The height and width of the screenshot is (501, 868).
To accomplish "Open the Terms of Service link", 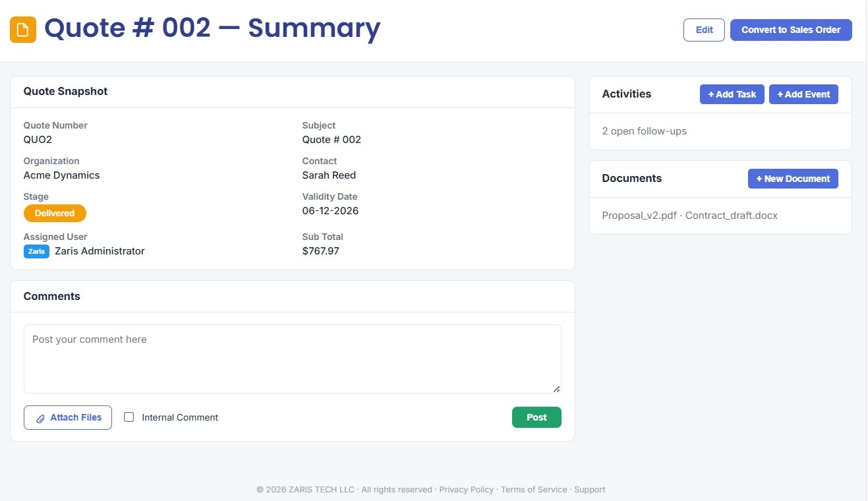I will pos(534,490).
